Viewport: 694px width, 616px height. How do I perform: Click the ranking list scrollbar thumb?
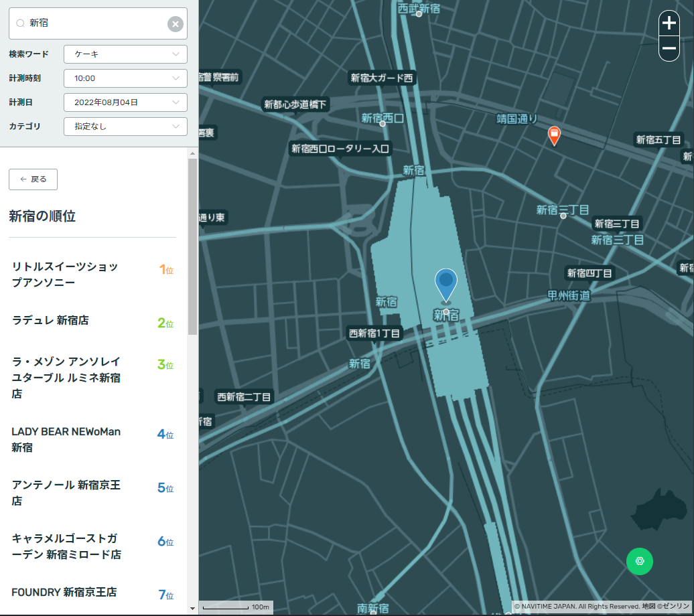(192, 246)
